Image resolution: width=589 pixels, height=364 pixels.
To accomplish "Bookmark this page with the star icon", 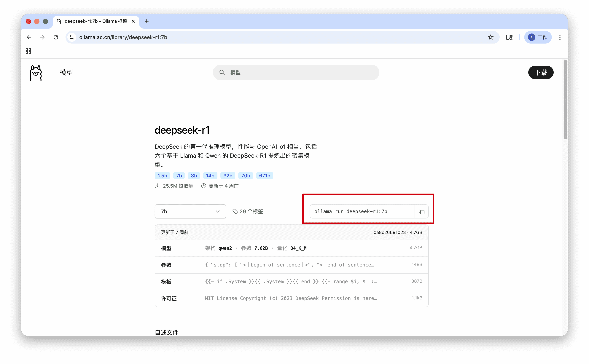I will click(491, 37).
